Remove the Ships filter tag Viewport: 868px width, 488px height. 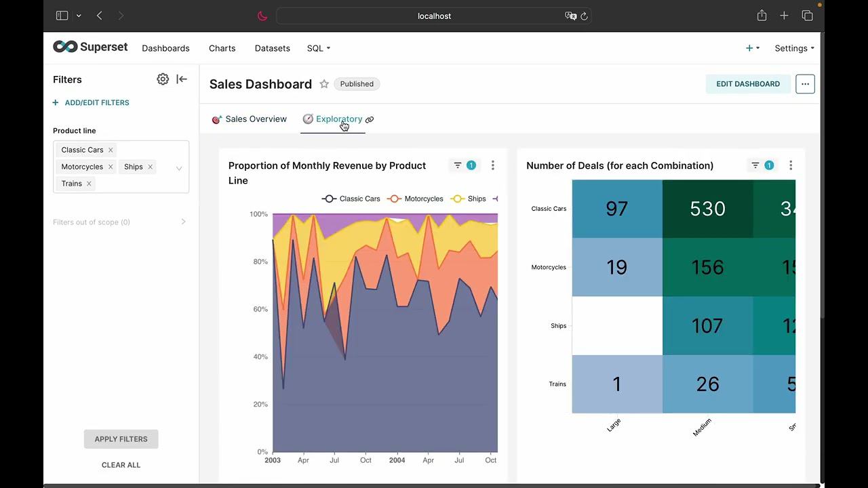(150, 167)
